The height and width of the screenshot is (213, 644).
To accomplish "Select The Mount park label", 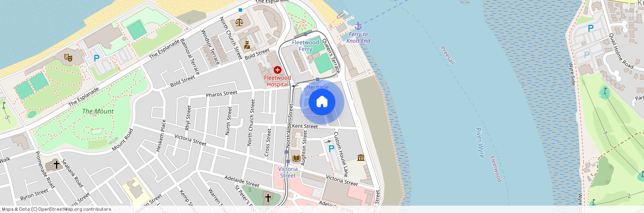I will point(98,111).
